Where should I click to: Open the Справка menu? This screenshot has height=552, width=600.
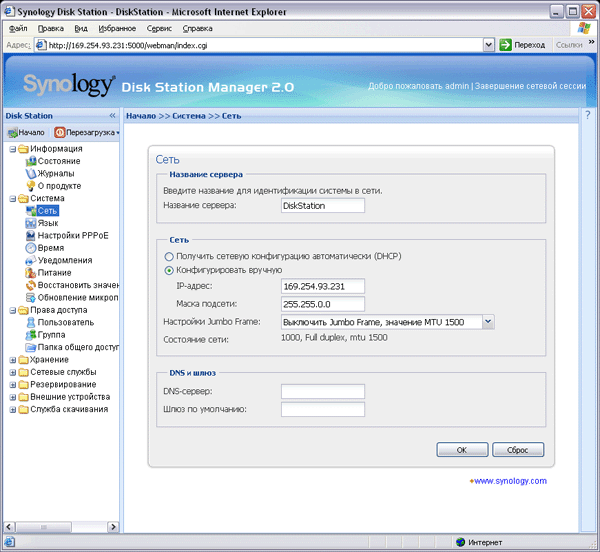click(x=197, y=29)
